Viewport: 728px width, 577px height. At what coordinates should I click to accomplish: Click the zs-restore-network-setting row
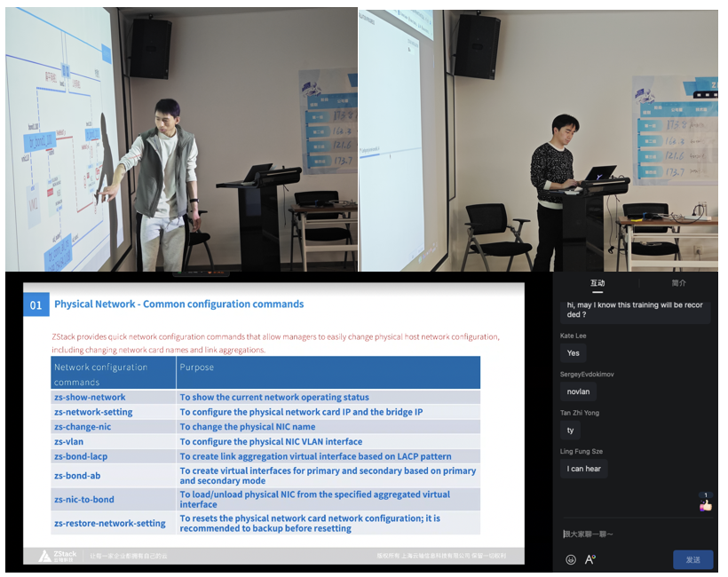265,523
